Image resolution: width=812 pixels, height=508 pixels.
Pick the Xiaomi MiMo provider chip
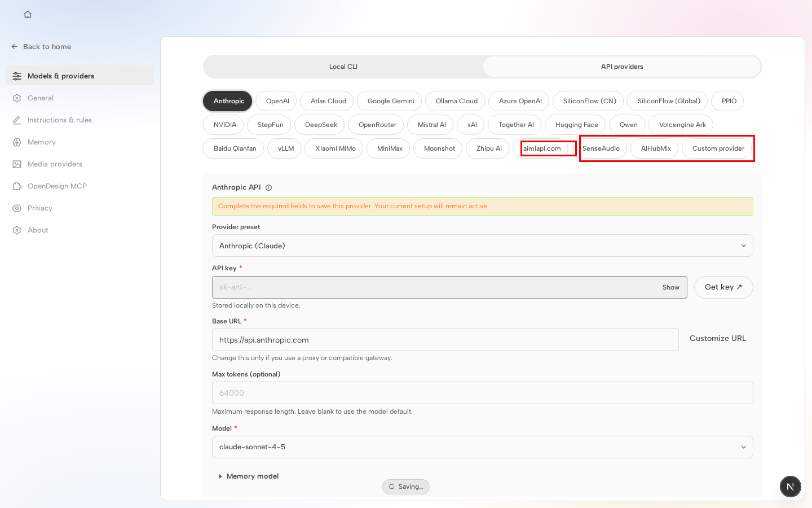click(x=335, y=148)
